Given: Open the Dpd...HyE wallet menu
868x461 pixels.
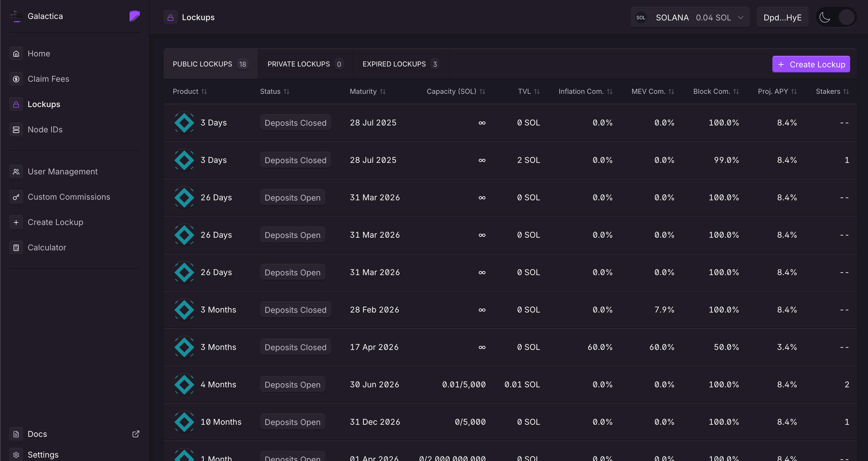Looking at the screenshot, I should pyautogui.click(x=782, y=18).
